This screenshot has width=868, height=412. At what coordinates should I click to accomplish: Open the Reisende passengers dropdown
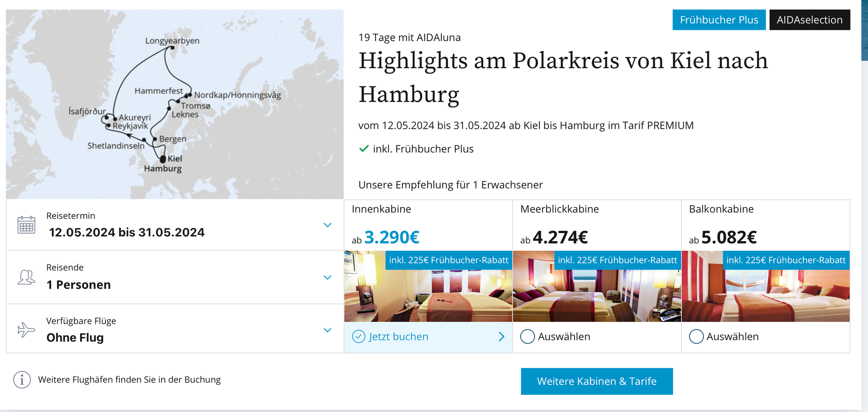(328, 277)
